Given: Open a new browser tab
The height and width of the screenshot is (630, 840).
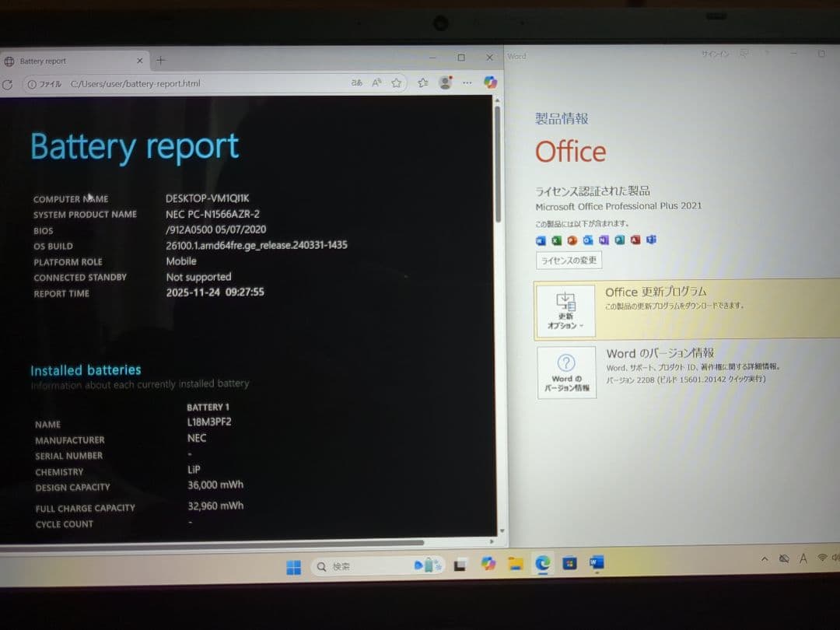Looking at the screenshot, I should coord(161,60).
